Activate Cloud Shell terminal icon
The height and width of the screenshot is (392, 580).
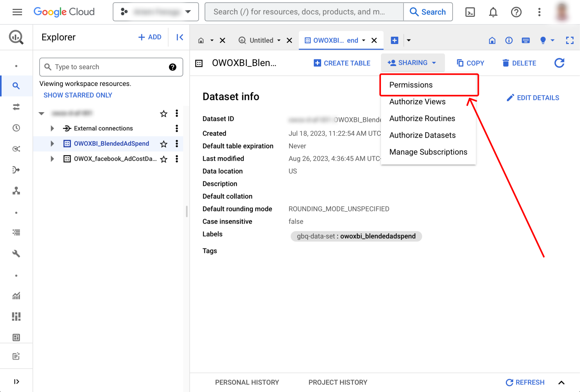(470, 12)
